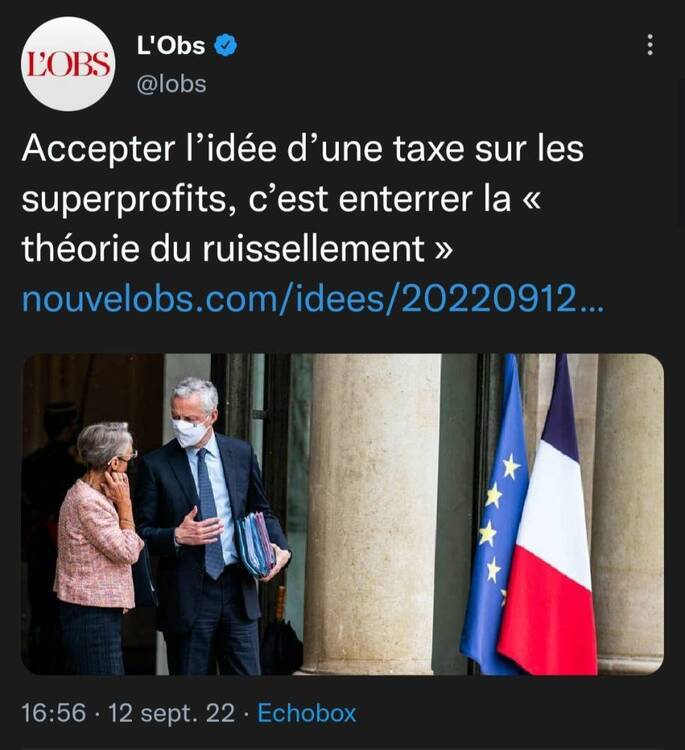
Task: Click the @lobs account handle
Action: pyautogui.click(x=171, y=84)
